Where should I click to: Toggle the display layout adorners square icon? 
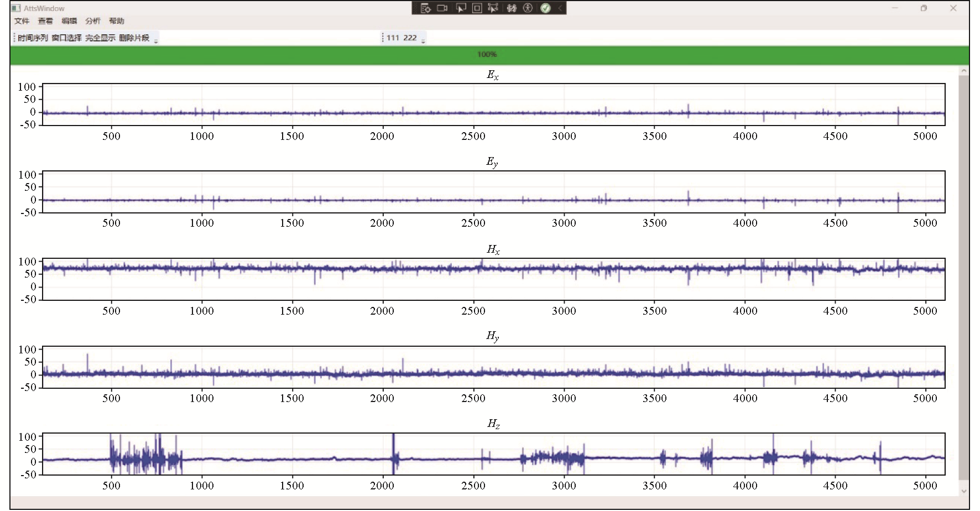(x=477, y=8)
